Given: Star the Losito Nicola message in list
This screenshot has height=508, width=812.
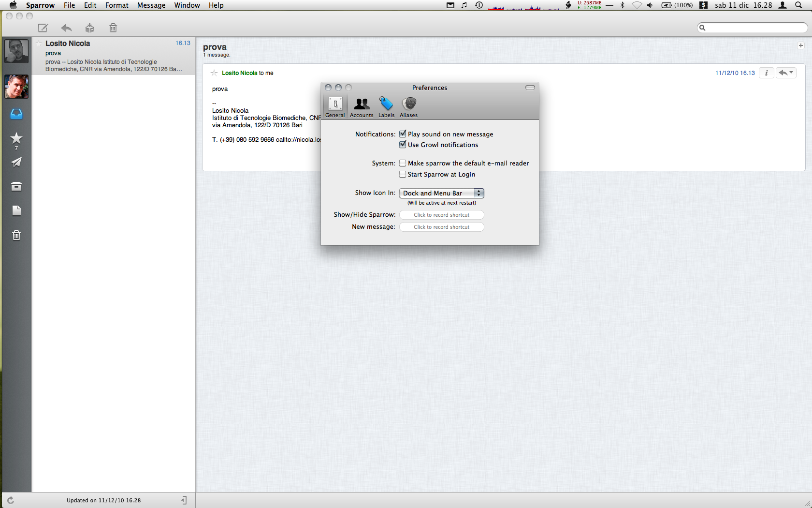Looking at the screenshot, I should point(39,43).
